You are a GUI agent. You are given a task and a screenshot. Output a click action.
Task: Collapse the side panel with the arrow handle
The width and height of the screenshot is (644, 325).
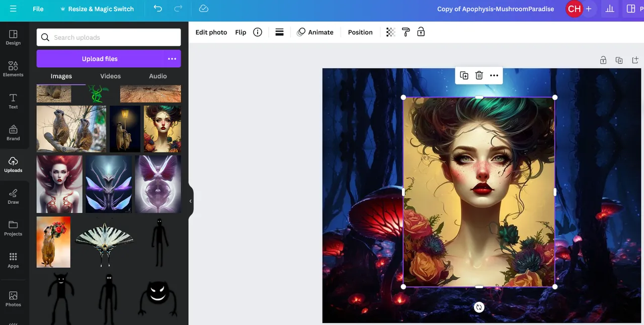191,201
